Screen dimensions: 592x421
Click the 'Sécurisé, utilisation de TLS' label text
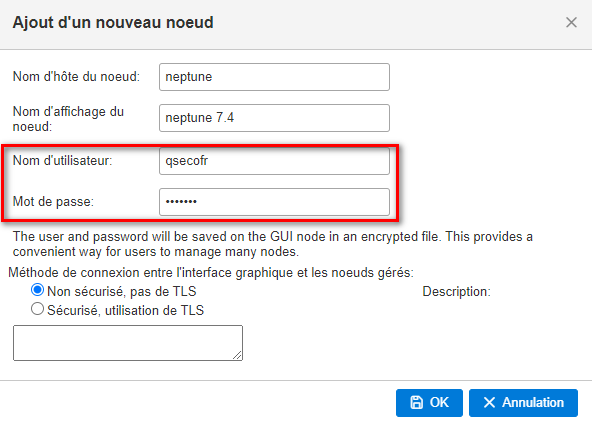[x=125, y=310]
